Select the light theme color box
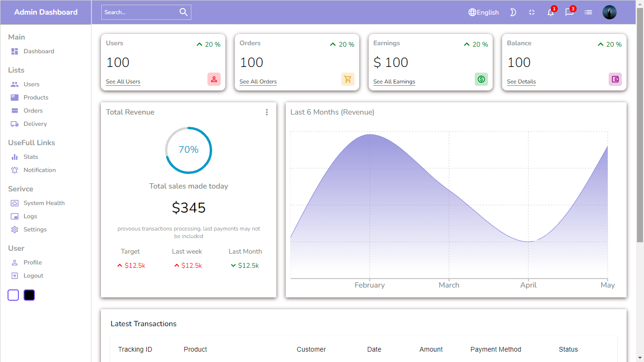Image resolution: width=644 pixels, height=362 pixels. click(13, 295)
